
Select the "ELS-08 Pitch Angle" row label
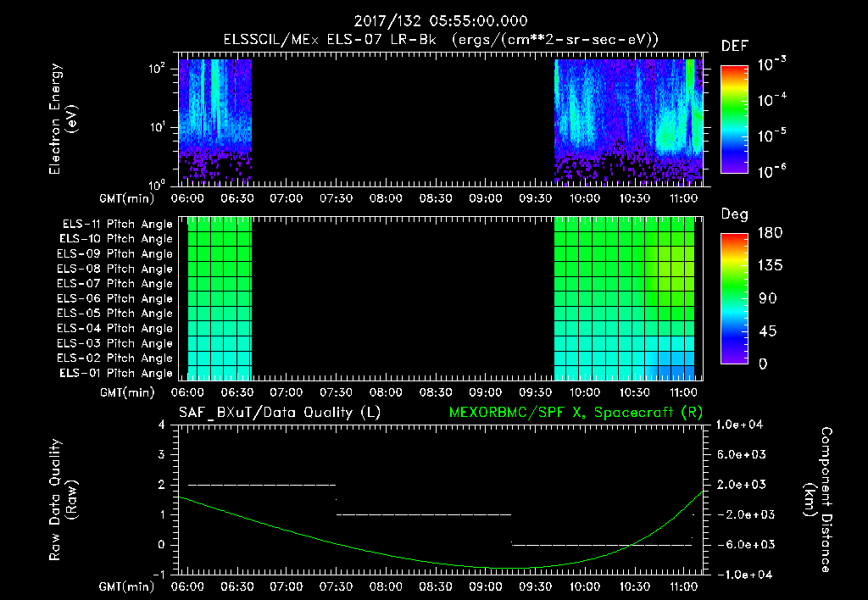115,269
